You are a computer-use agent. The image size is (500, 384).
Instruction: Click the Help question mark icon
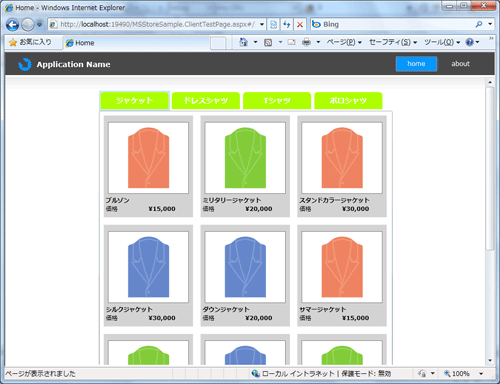(x=470, y=42)
